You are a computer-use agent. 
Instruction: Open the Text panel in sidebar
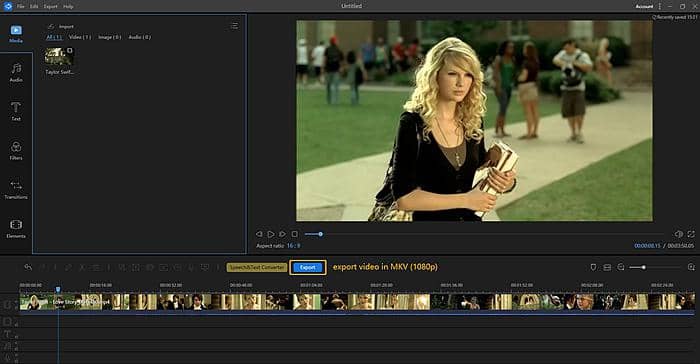[x=16, y=111]
